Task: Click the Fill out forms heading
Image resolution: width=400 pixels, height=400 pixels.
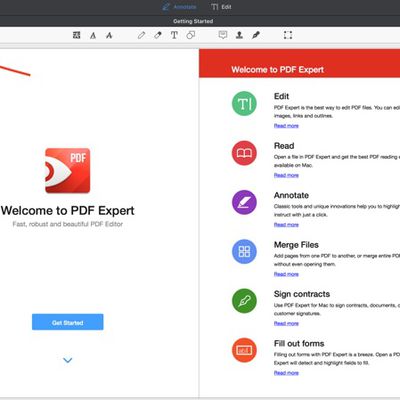Action: 299,343
